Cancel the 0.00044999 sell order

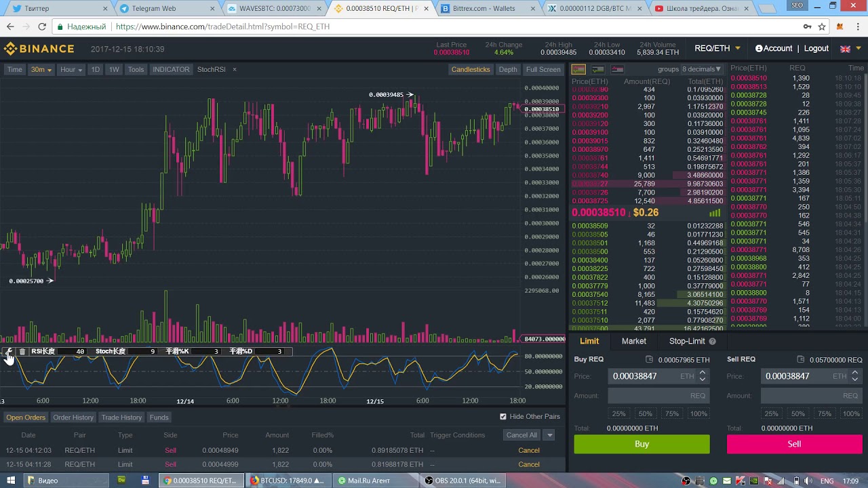(x=529, y=464)
